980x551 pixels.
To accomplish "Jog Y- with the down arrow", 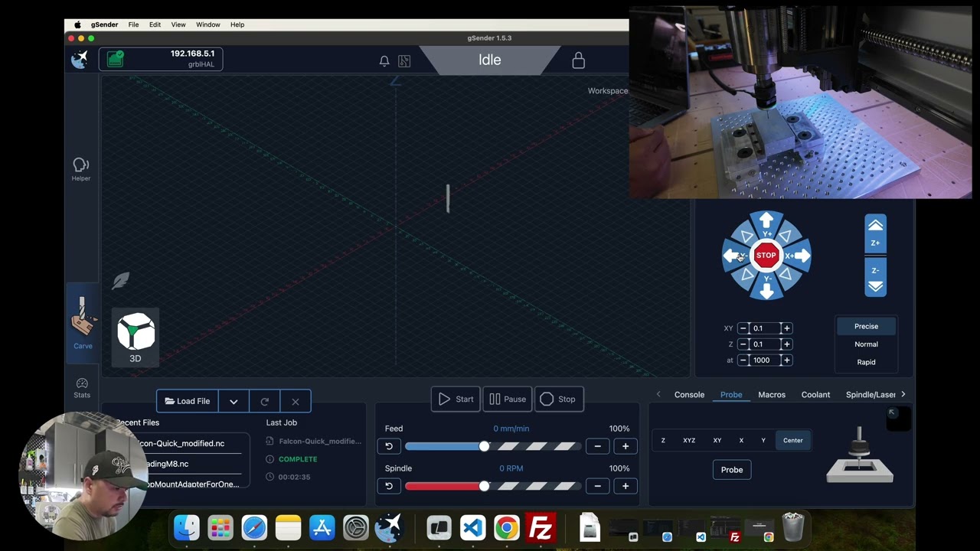I will [x=766, y=289].
